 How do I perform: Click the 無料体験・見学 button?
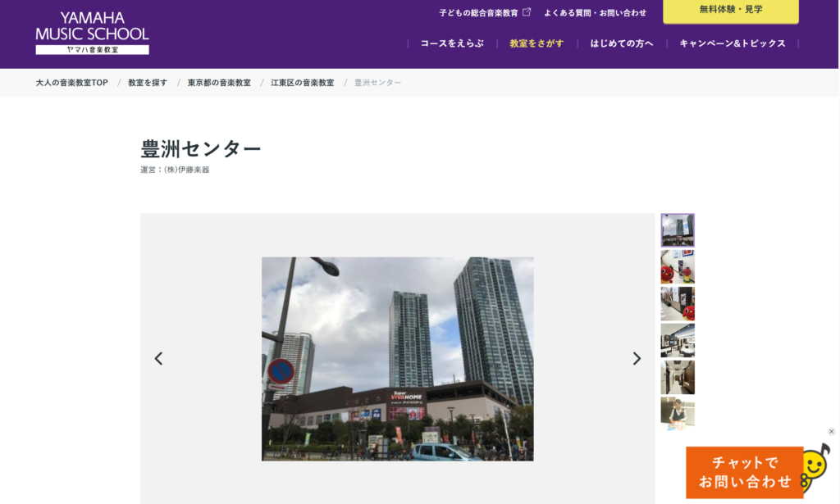tap(731, 11)
